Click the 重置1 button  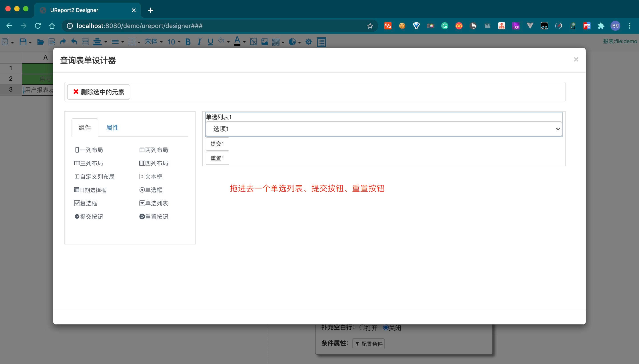pos(218,158)
